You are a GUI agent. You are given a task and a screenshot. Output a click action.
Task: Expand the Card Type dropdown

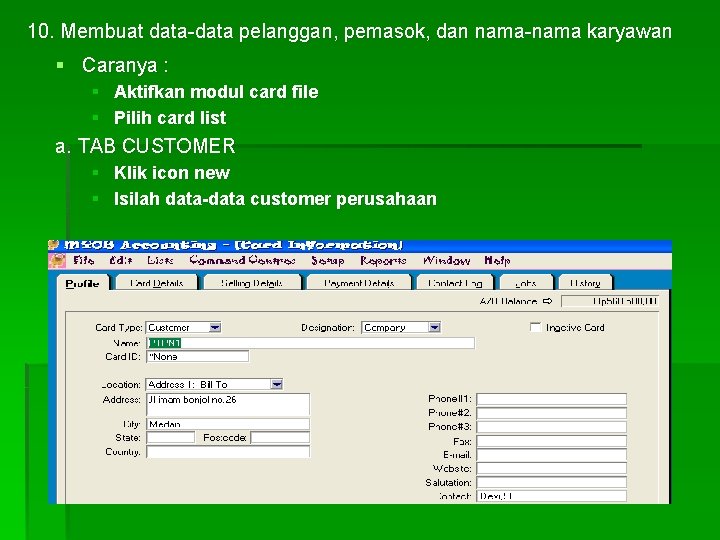tap(215, 327)
